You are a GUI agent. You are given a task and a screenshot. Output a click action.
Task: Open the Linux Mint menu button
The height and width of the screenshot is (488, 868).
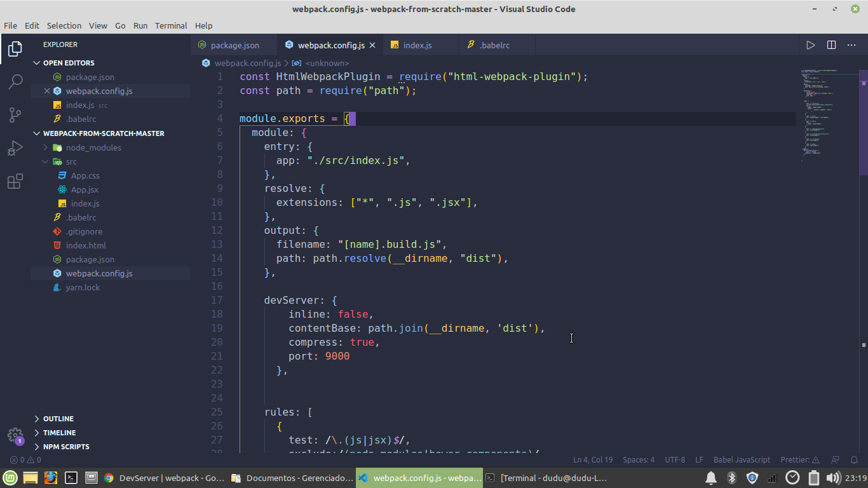[10, 478]
